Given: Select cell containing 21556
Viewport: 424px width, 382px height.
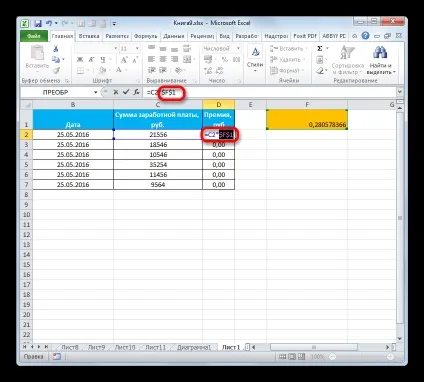Looking at the screenshot, I should (x=158, y=135).
